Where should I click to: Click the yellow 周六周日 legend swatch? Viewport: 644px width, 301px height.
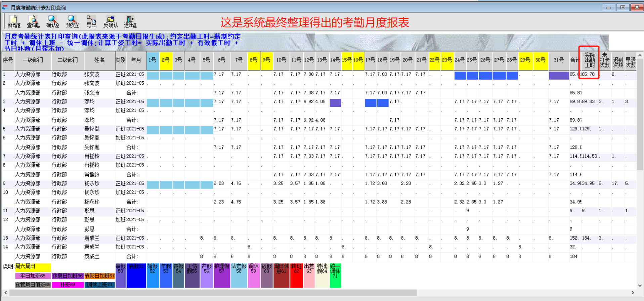click(33, 267)
